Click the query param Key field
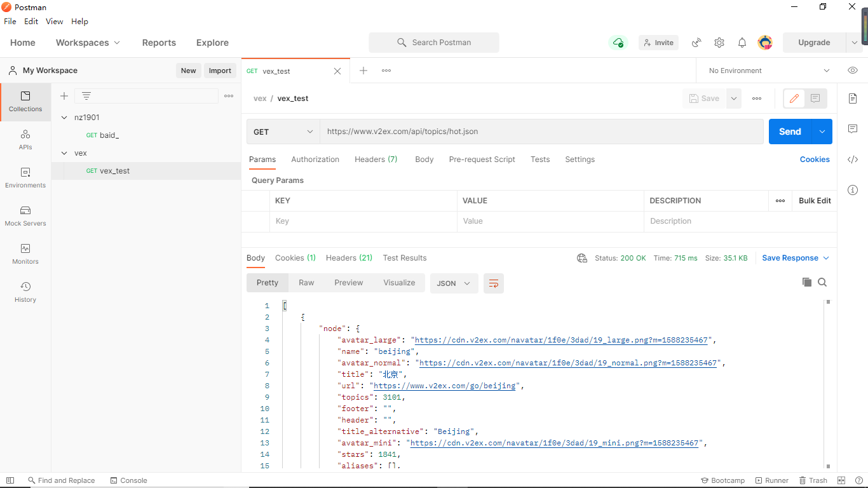 pos(363,221)
